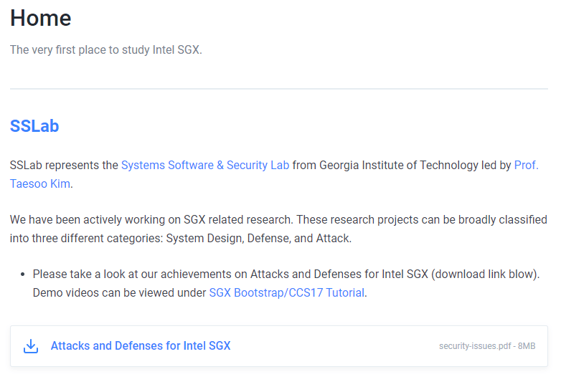561x392 pixels.
Task: Click the security-issues.pdf - 8MB label
Action: (487, 346)
